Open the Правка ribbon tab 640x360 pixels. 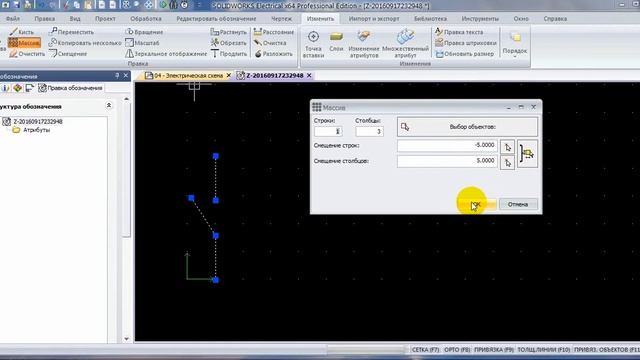[x=44, y=19]
